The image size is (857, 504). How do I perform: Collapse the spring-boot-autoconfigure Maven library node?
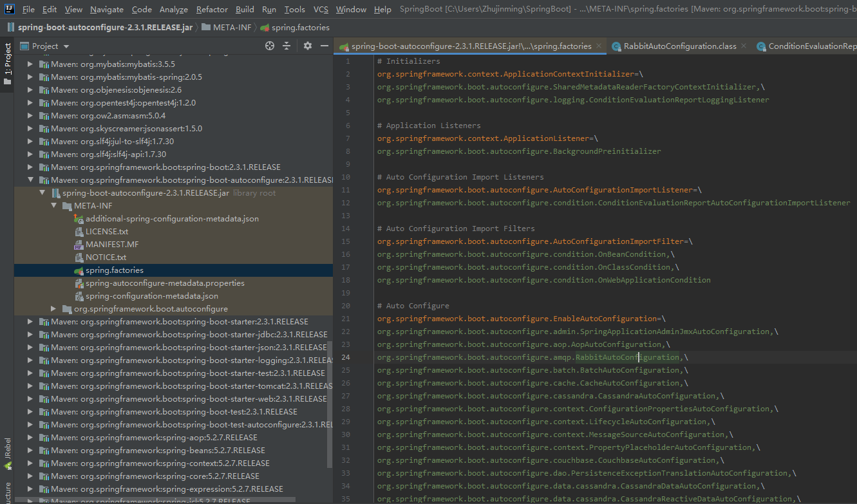click(30, 180)
